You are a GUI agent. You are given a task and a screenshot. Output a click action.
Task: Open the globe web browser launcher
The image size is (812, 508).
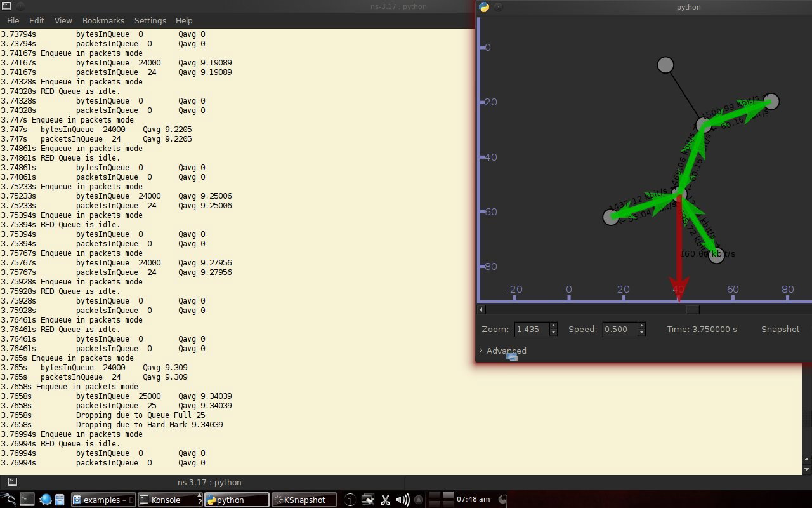45,500
